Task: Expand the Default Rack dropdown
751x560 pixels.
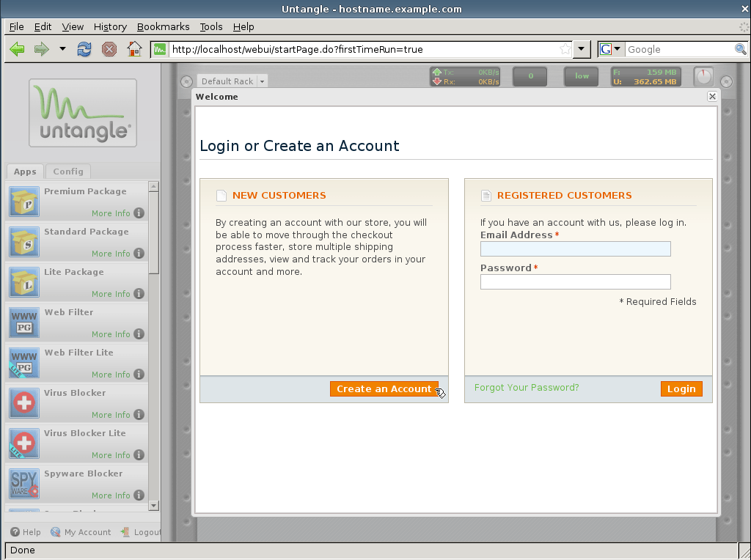Action: coord(262,81)
